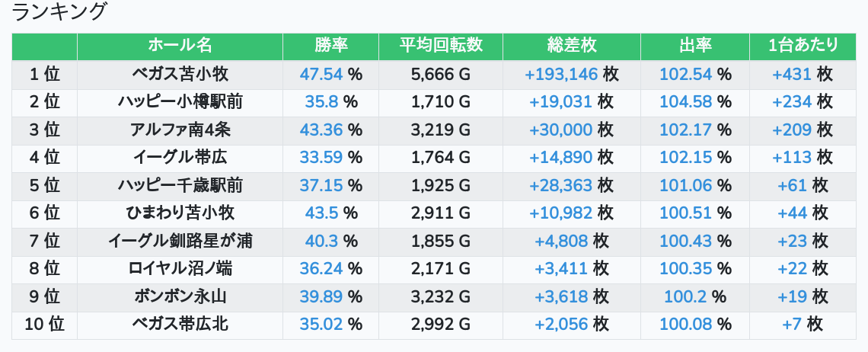Select the 平均回転数 column header
Screen dimensions: 868x352
441,46
